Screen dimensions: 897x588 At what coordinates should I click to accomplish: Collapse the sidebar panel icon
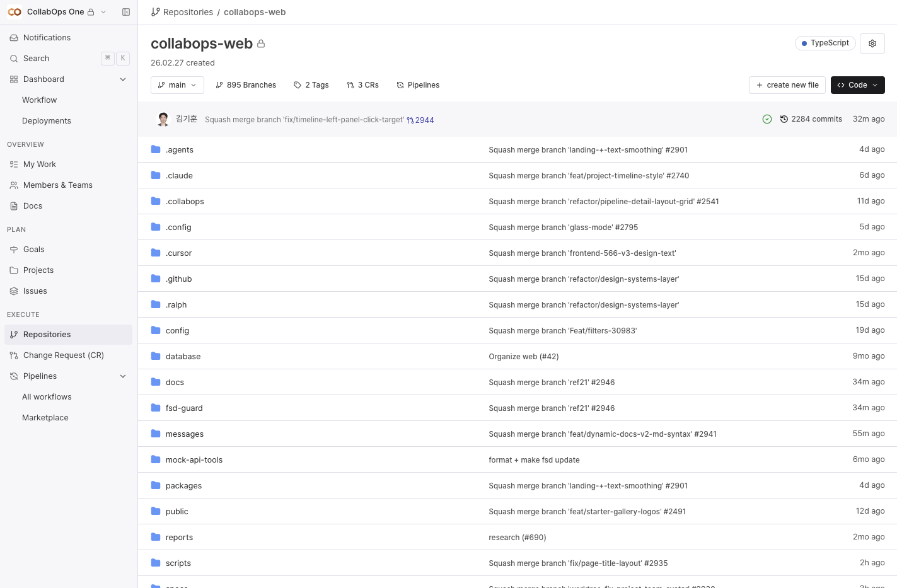click(126, 12)
